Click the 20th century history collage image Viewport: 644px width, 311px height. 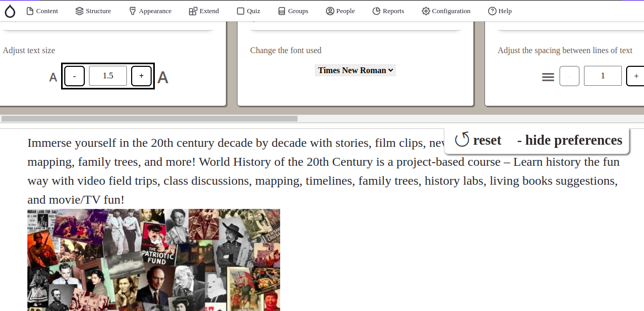tap(154, 260)
